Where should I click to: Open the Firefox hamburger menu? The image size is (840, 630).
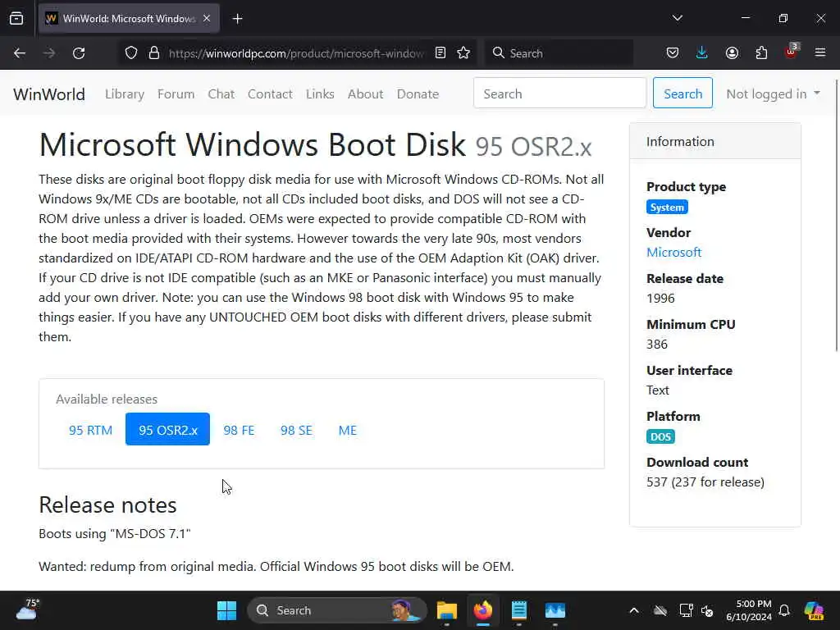pos(820,52)
